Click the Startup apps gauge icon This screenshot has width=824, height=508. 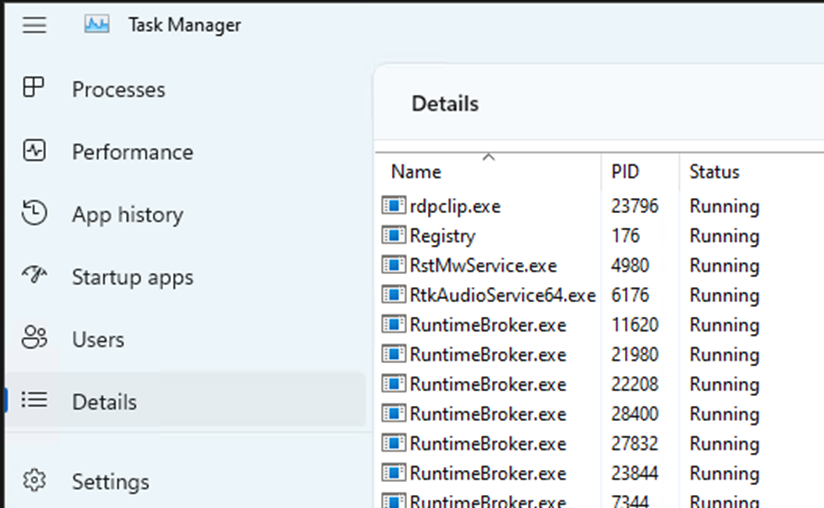[x=35, y=277]
